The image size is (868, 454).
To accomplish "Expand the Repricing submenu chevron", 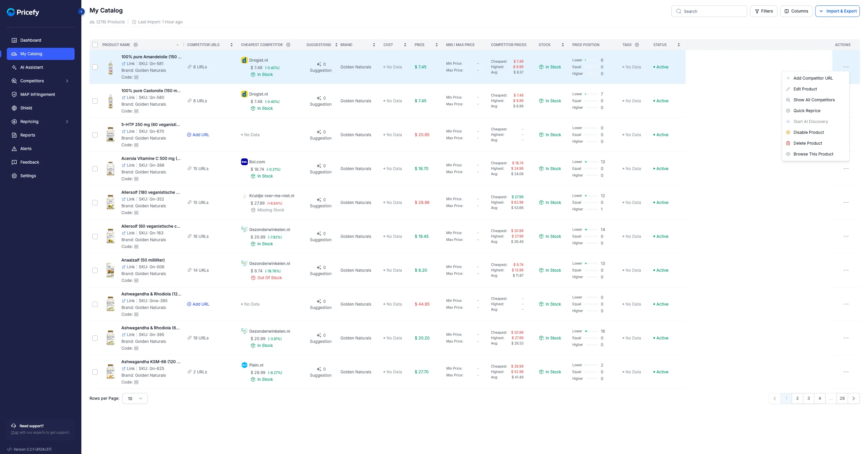I will coord(67,122).
